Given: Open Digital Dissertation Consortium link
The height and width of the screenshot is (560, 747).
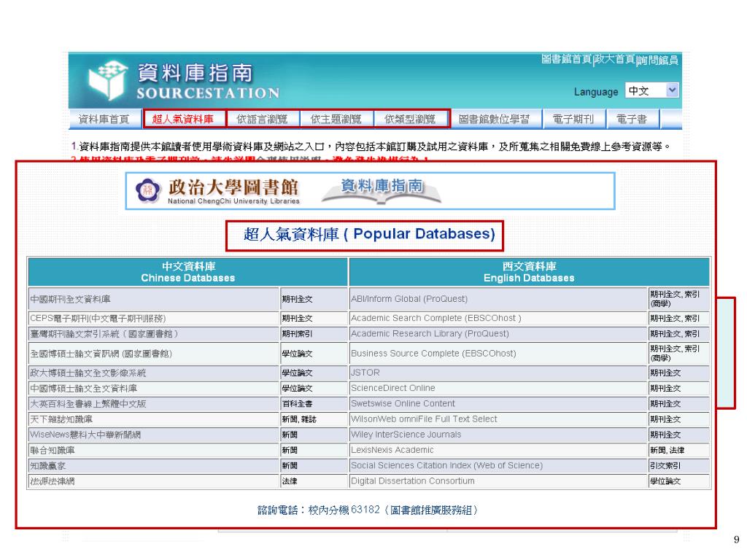Looking at the screenshot, I should (x=413, y=481).
